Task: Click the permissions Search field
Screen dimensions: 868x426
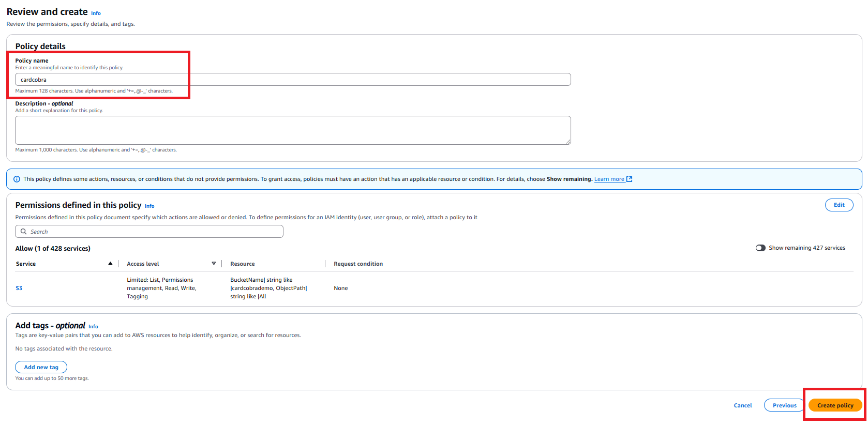Action: pos(149,232)
